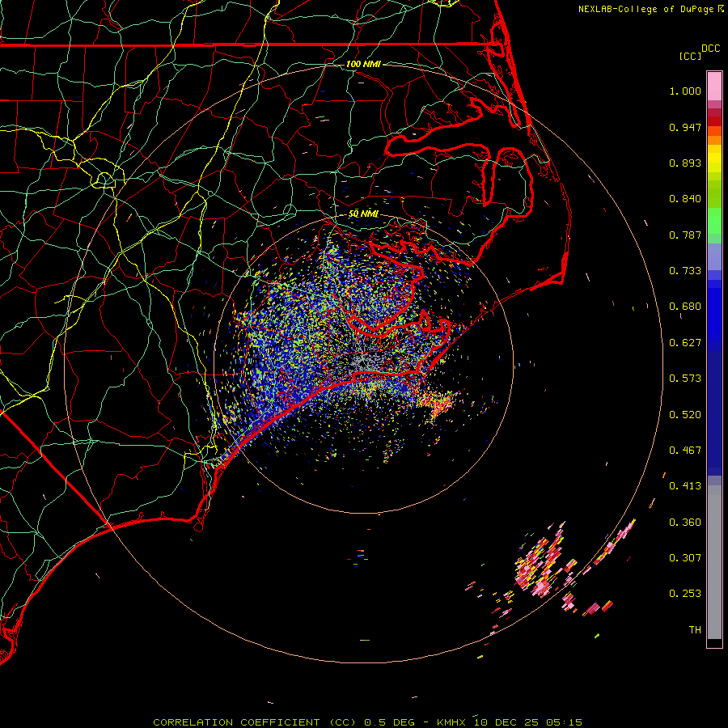
Task: Click the CORRELATION COEFFICIENT caption words
Action: [x=236, y=722]
